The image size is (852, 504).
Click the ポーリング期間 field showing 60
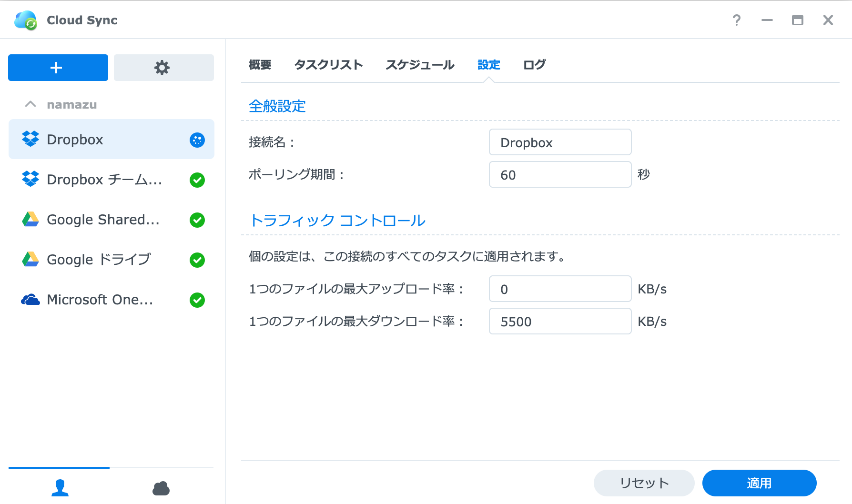coord(560,175)
